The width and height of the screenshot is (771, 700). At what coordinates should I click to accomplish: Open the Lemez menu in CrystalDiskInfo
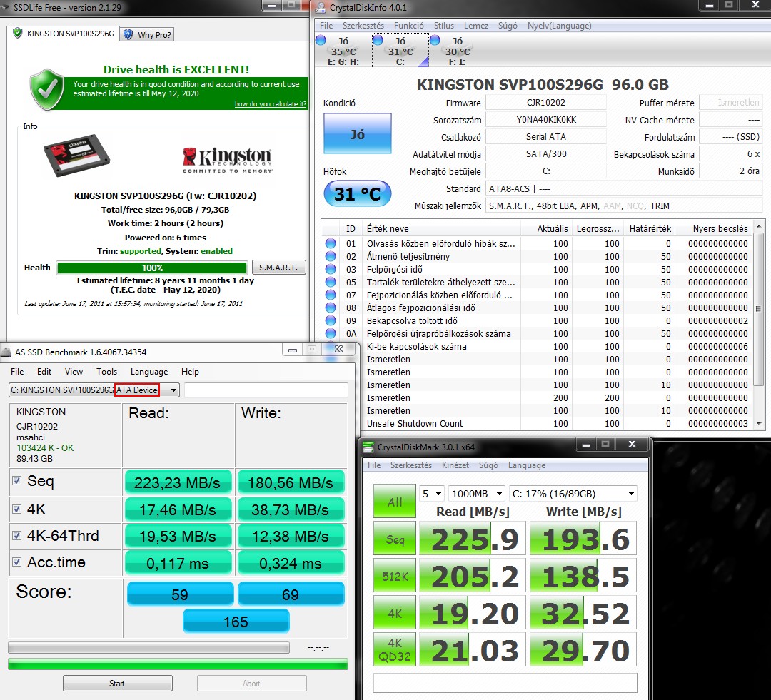476,26
